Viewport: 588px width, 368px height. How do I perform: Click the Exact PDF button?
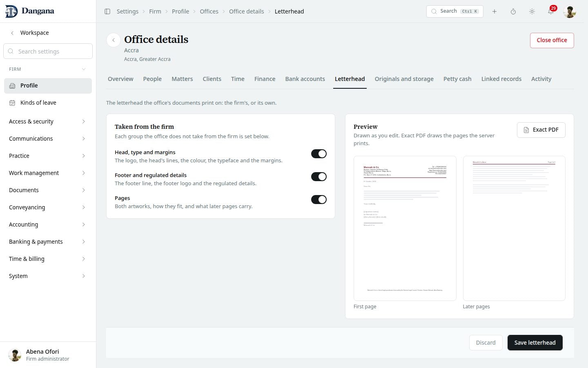pos(541,130)
